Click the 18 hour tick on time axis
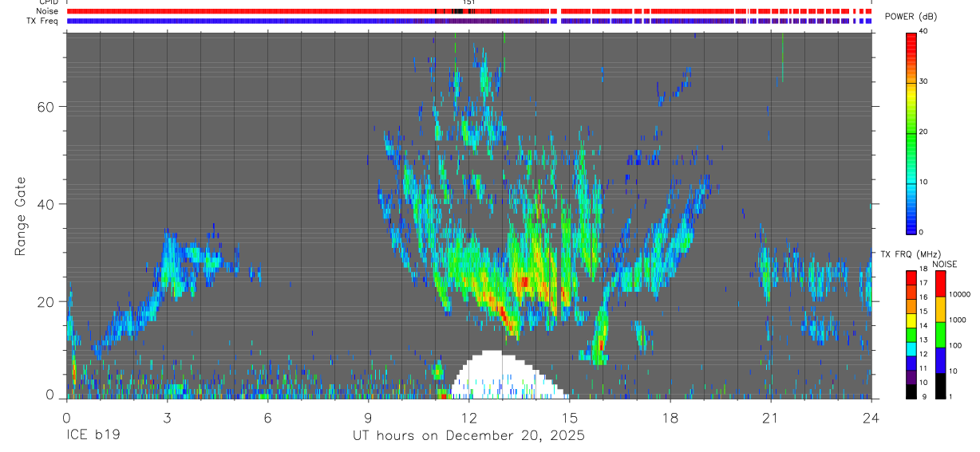 point(670,418)
